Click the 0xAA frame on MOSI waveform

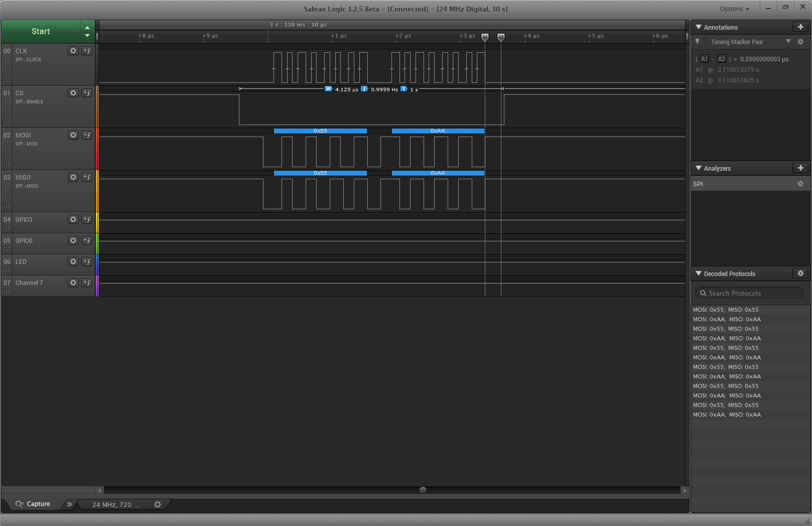pos(438,130)
